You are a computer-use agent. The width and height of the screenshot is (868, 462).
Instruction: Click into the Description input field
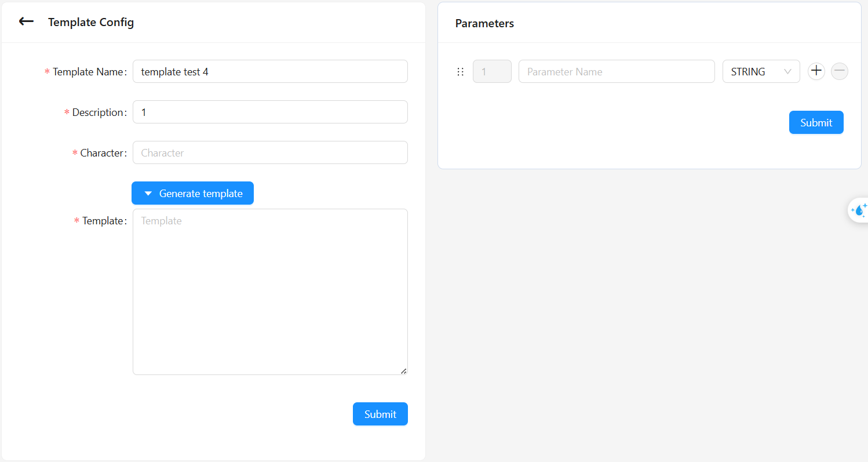pyautogui.click(x=270, y=112)
